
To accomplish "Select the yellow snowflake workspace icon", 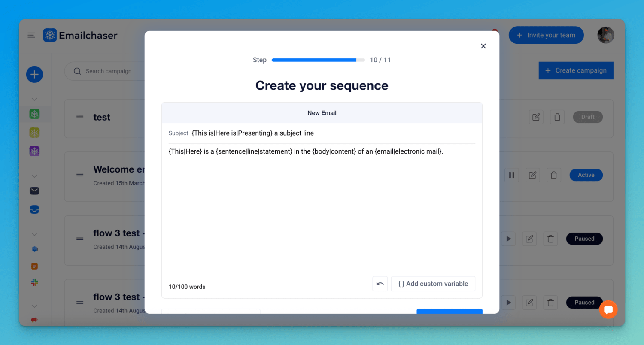I will click(x=34, y=133).
